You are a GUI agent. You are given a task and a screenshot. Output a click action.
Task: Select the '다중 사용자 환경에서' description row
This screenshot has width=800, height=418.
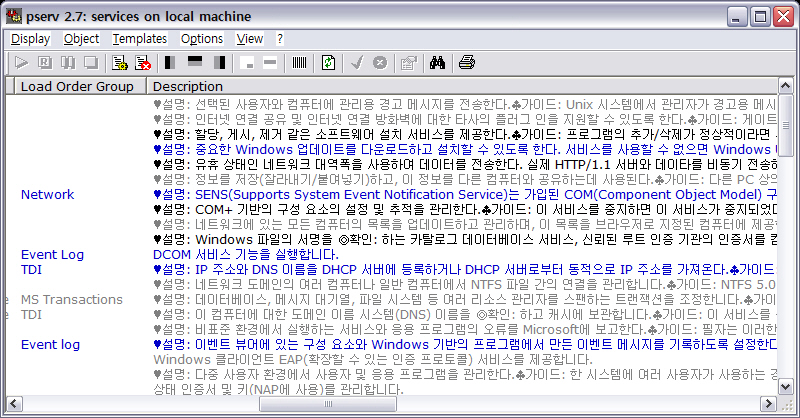click(465, 375)
